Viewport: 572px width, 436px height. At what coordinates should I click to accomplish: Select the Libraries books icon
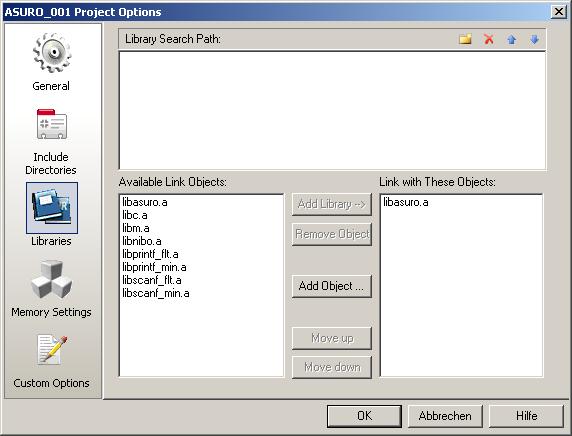point(52,208)
